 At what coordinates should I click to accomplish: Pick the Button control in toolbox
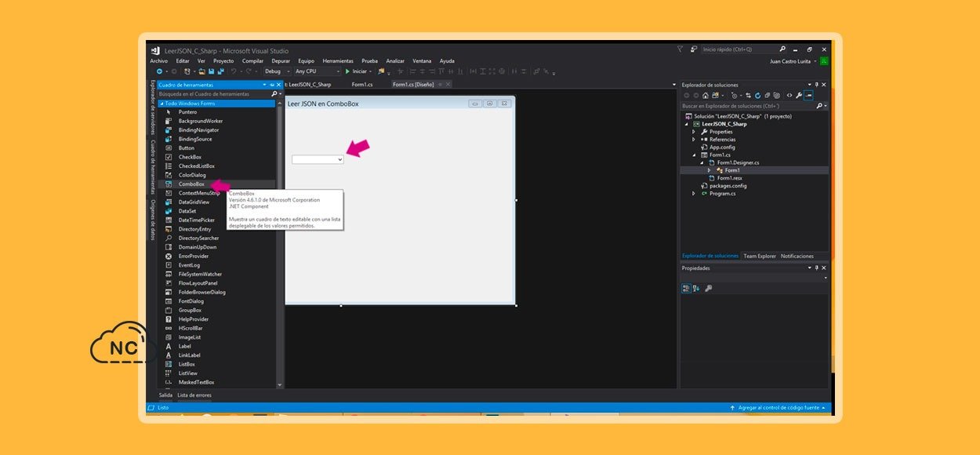pyautogui.click(x=186, y=148)
